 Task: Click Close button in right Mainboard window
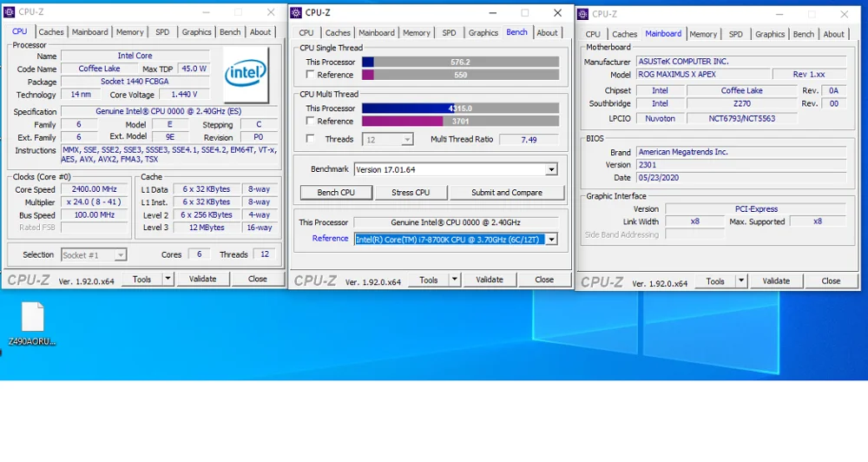tap(831, 281)
